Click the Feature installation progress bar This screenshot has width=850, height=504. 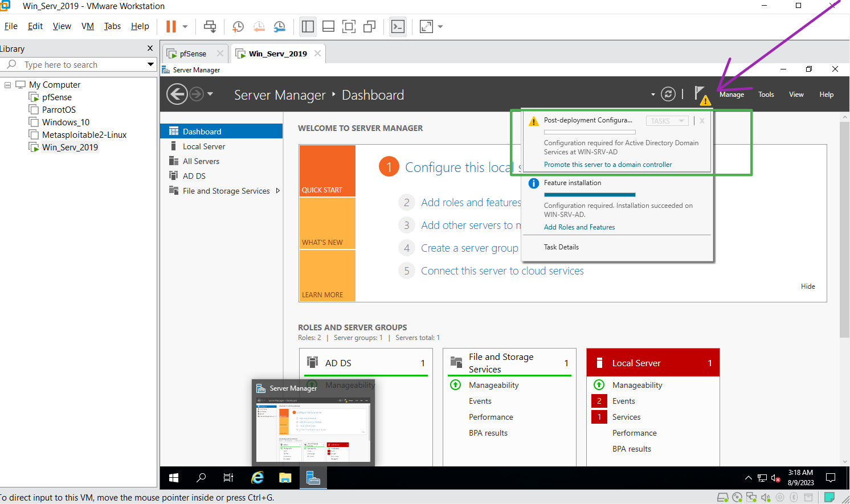point(590,195)
